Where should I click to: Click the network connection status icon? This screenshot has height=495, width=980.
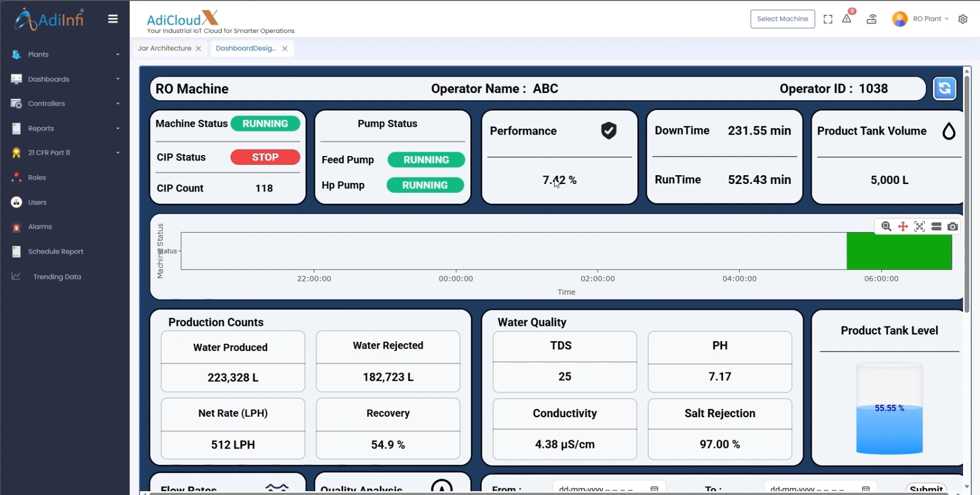click(x=872, y=19)
